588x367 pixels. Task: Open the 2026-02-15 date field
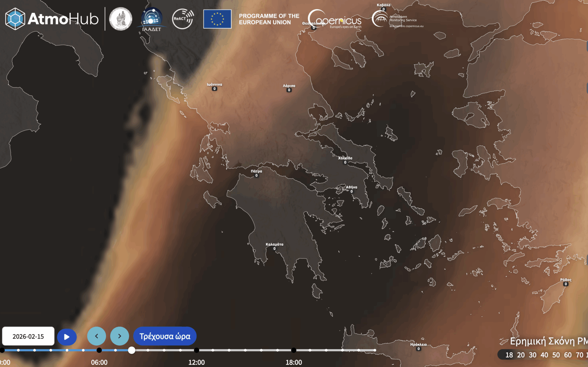28,336
